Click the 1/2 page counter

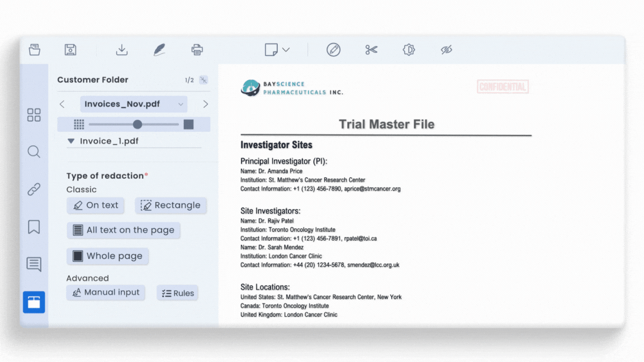coord(190,80)
